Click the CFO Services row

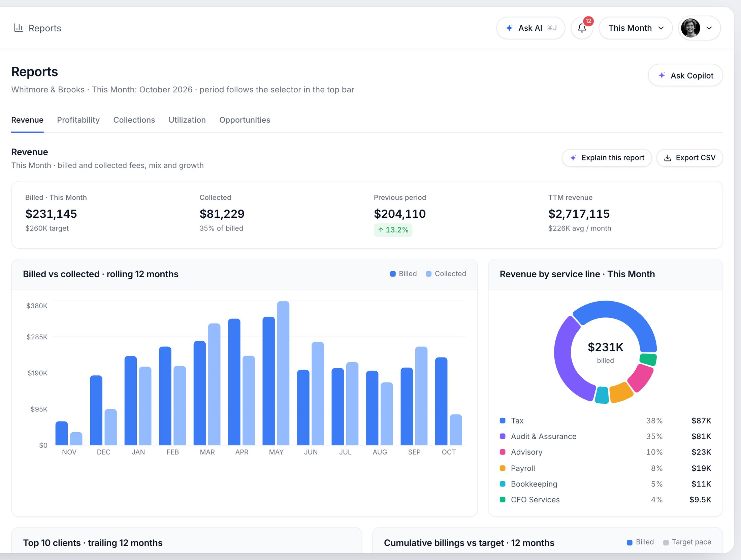(605, 500)
